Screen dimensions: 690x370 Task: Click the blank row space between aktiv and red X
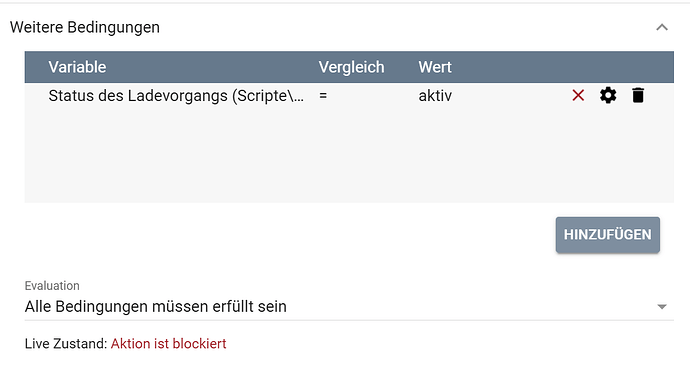coord(510,95)
